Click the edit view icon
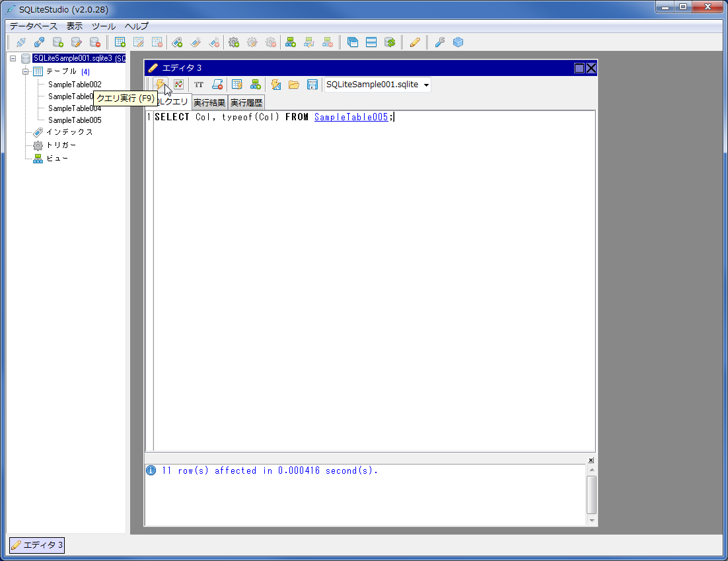The width and height of the screenshot is (728, 561). pyautogui.click(x=309, y=43)
